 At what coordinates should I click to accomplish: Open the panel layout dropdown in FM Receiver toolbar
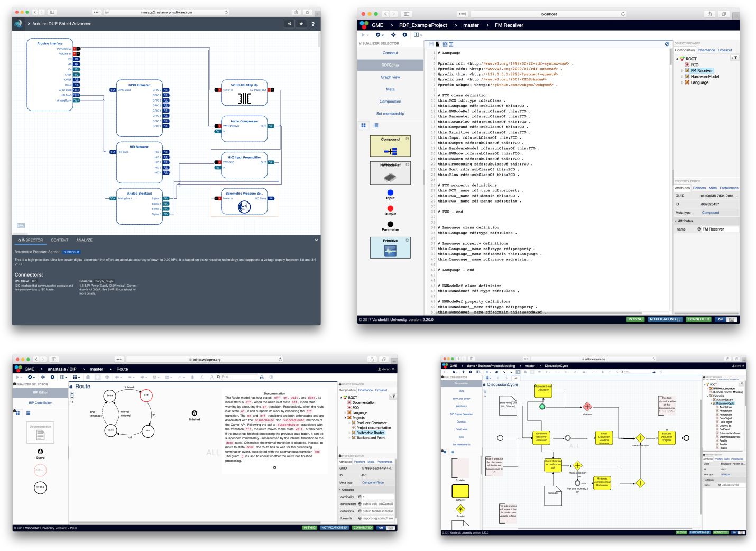(418, 35)
